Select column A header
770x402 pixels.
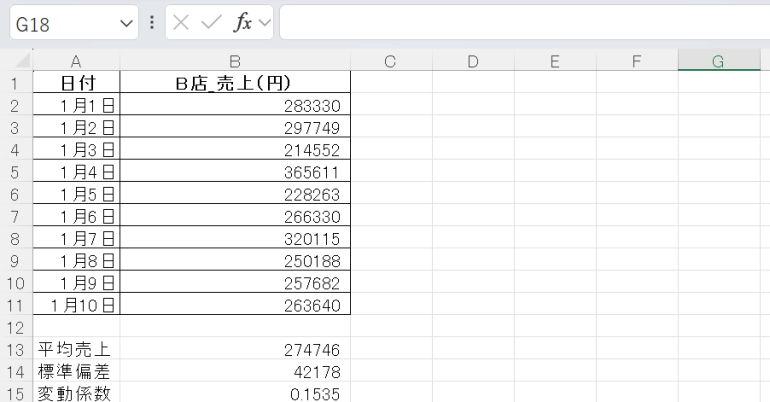tap(76, 61)
